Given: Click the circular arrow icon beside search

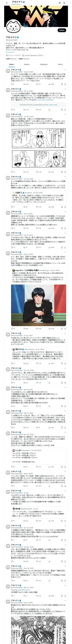Looking at the screenshot, I should pos(60,3).
